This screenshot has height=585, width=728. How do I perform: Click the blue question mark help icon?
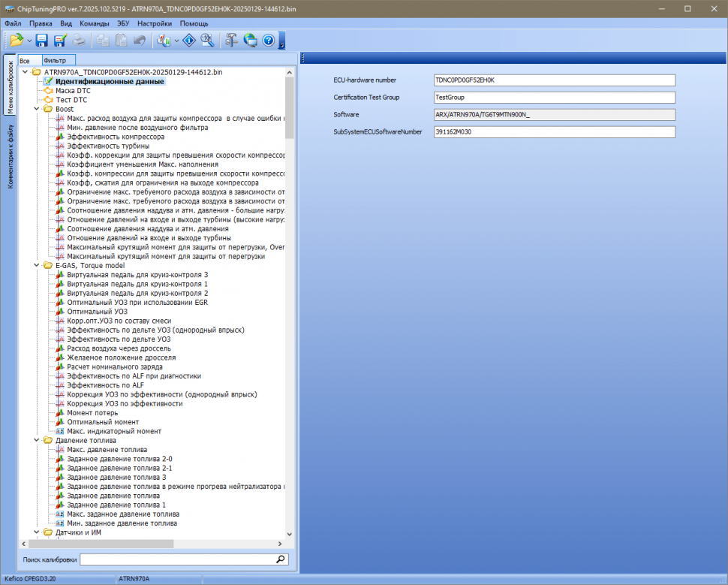268,41
